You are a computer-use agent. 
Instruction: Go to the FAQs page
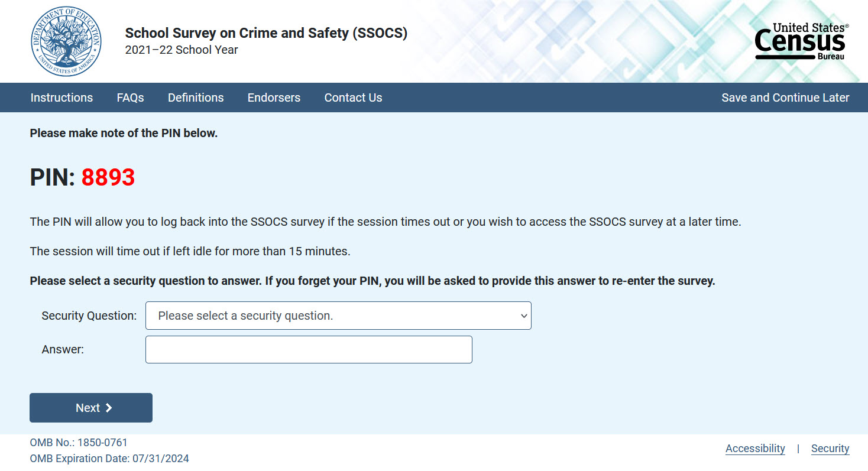[130, 98]
